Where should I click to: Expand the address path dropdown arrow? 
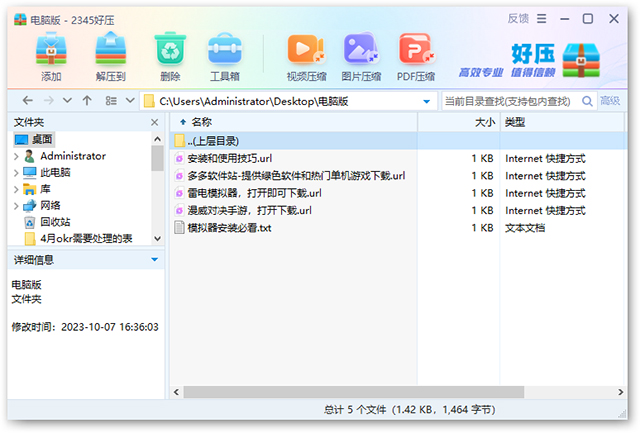point(427,101)
